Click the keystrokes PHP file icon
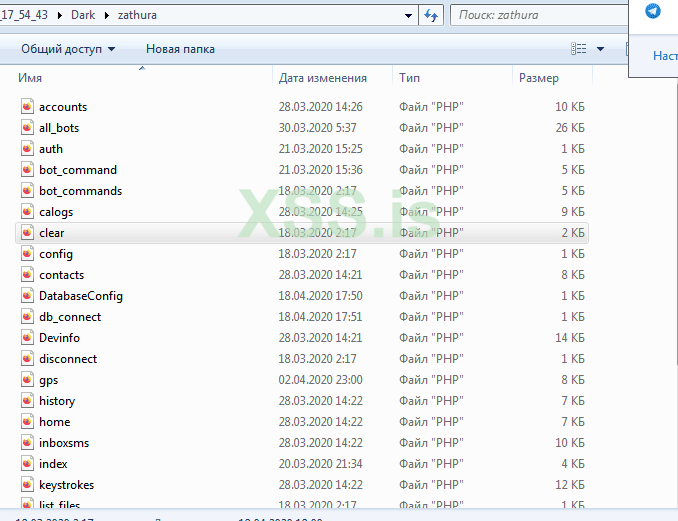Viewport: 678px width, 521px height. pos(27,484)
